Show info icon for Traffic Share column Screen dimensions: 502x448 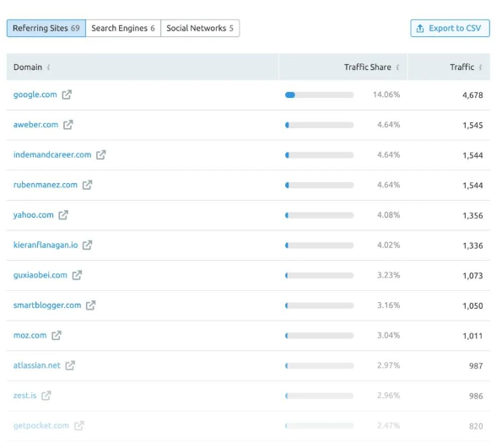click(x=397, y=67)
